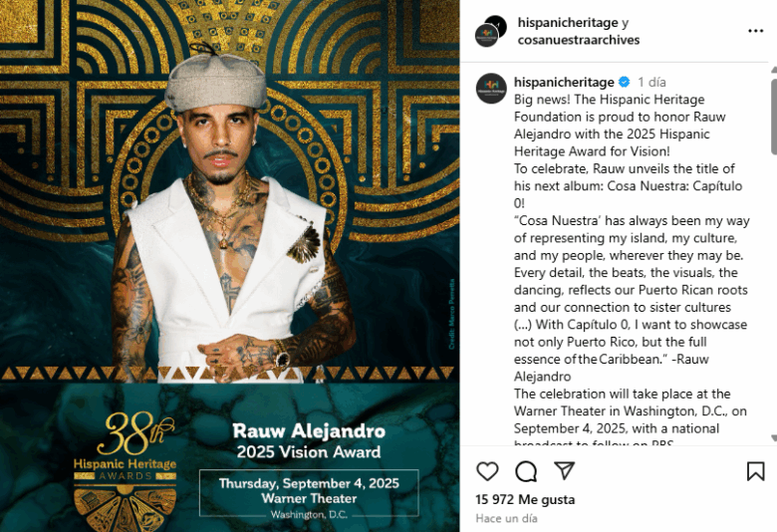
Task: Click the Rauw Alejandro 2025 Vision Award title
Action: pos(309,440)
